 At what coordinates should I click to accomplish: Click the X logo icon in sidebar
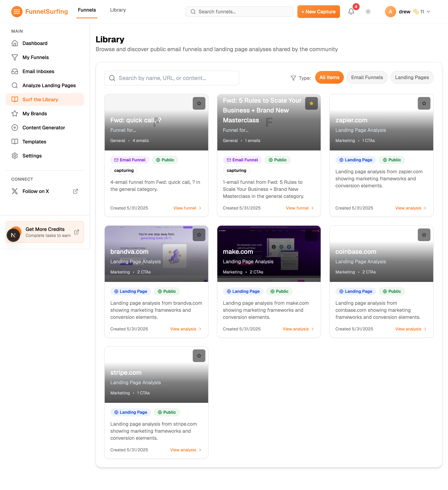click(x=15, y=191)
